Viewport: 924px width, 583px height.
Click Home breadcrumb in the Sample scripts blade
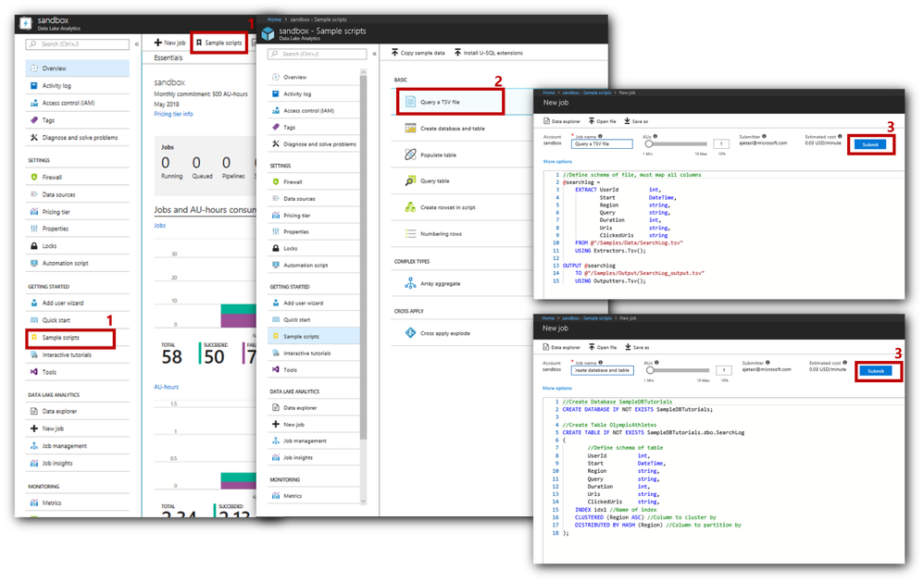pyautogui.click(x=274, y=19)
